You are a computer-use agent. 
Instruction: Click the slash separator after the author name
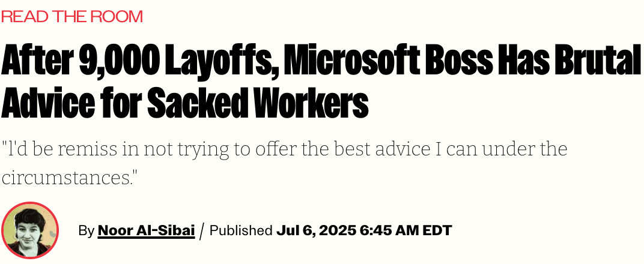coord(202,230)
